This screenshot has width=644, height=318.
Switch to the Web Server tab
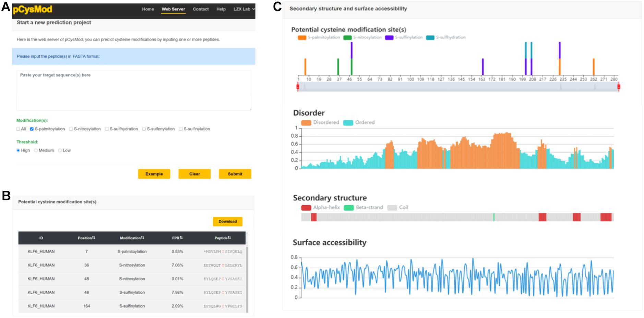(x=173, y=9)
